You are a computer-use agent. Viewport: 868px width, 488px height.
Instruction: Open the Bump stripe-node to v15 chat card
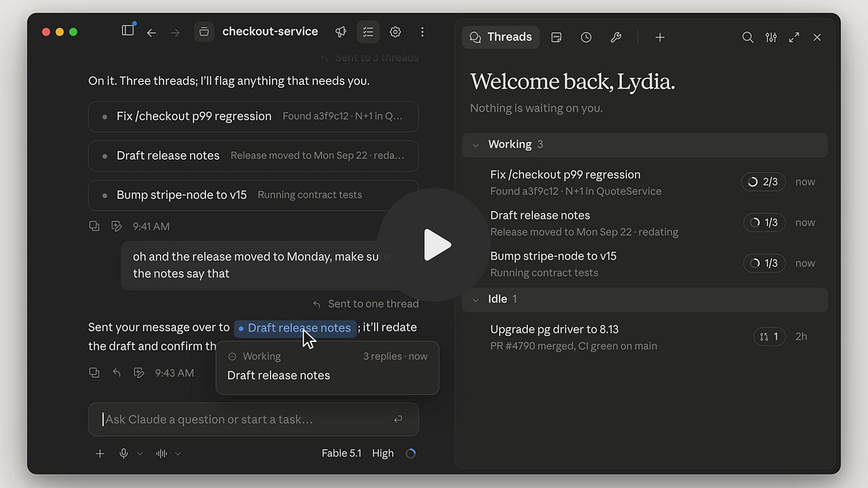[x=253, y=195]
